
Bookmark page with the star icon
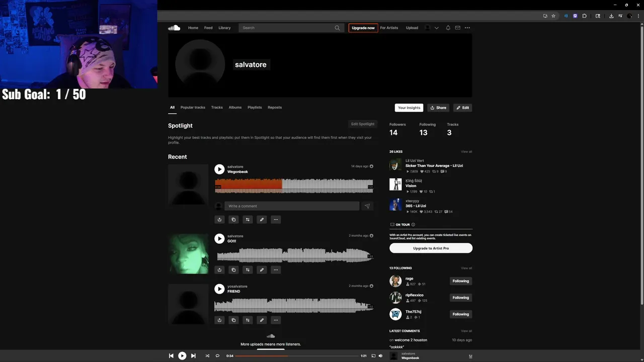[553, 16]
